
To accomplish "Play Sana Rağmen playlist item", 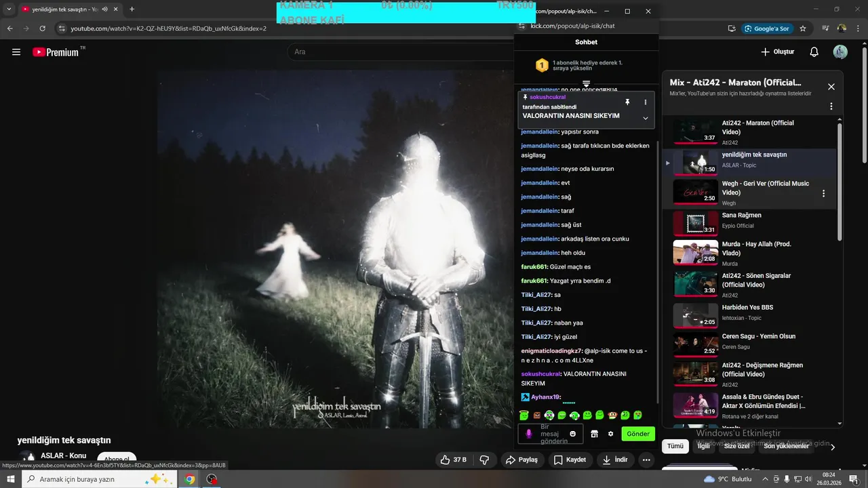I will 749,224.
